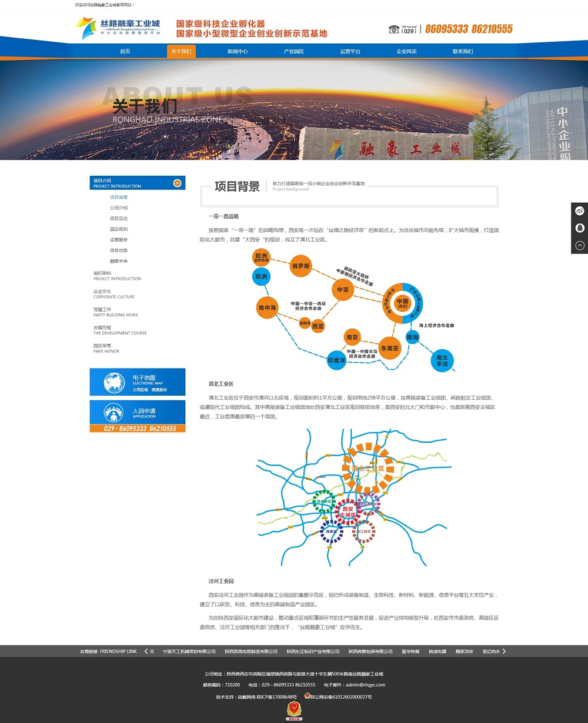The width and height of the screenshot is (588, 723).
Task: Open the Weibo icon in floating sidebar
Action: click(x=580, y=211)
